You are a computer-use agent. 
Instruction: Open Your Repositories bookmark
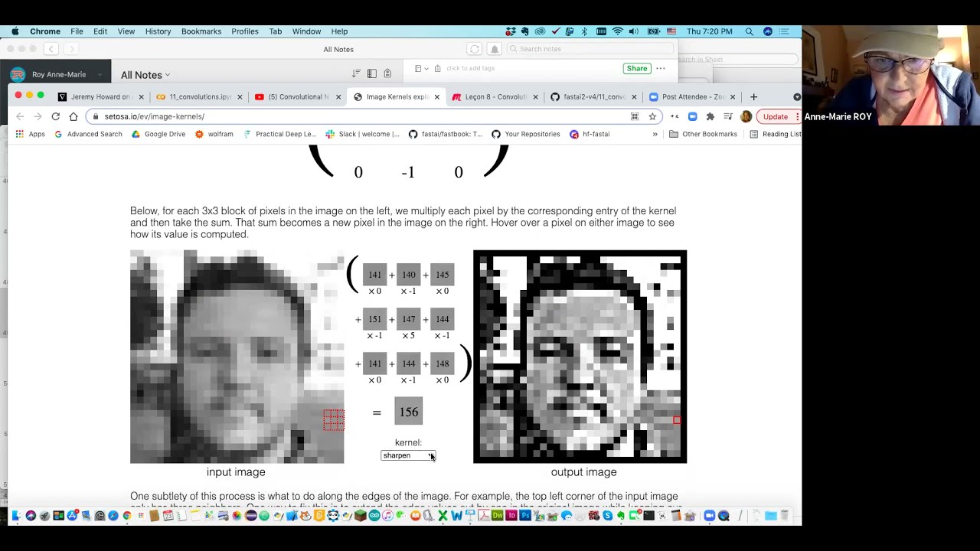click(x=527, y=134)
